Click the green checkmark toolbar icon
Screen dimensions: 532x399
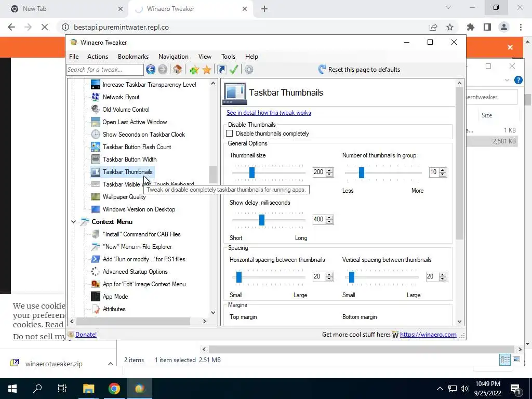(234, 70)
